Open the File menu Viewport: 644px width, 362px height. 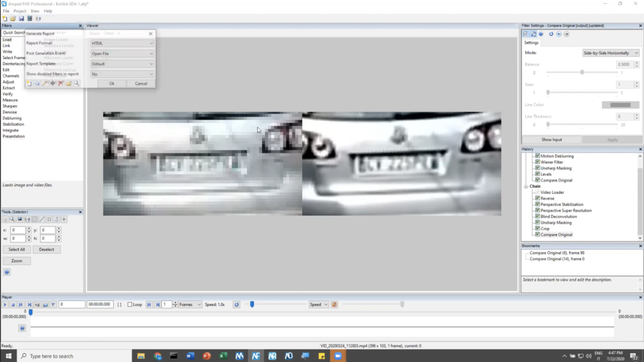6,11
